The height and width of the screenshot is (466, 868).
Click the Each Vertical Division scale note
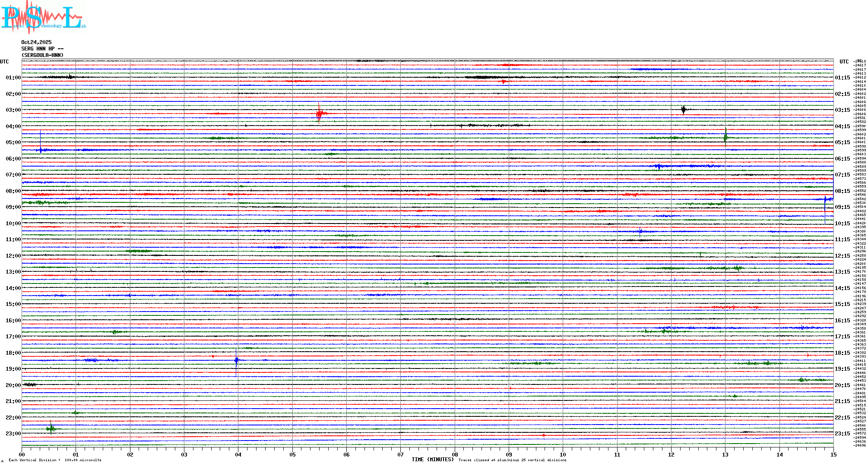(55, 460)
